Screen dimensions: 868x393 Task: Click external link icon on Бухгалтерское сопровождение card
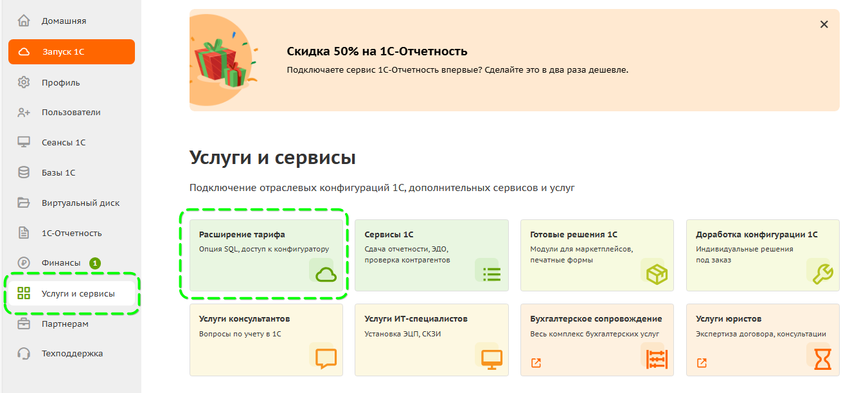point(536,363)
